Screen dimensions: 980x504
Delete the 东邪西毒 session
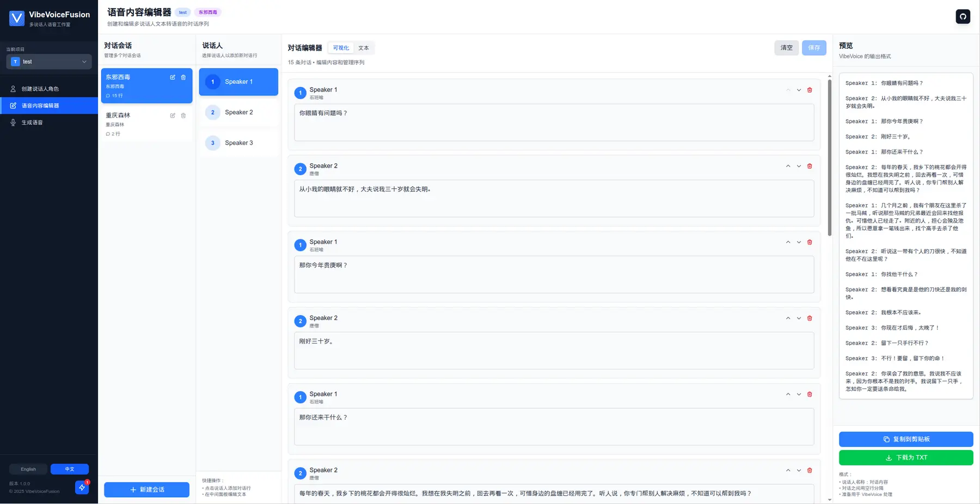pyautogui.click(x=183, y=77)
